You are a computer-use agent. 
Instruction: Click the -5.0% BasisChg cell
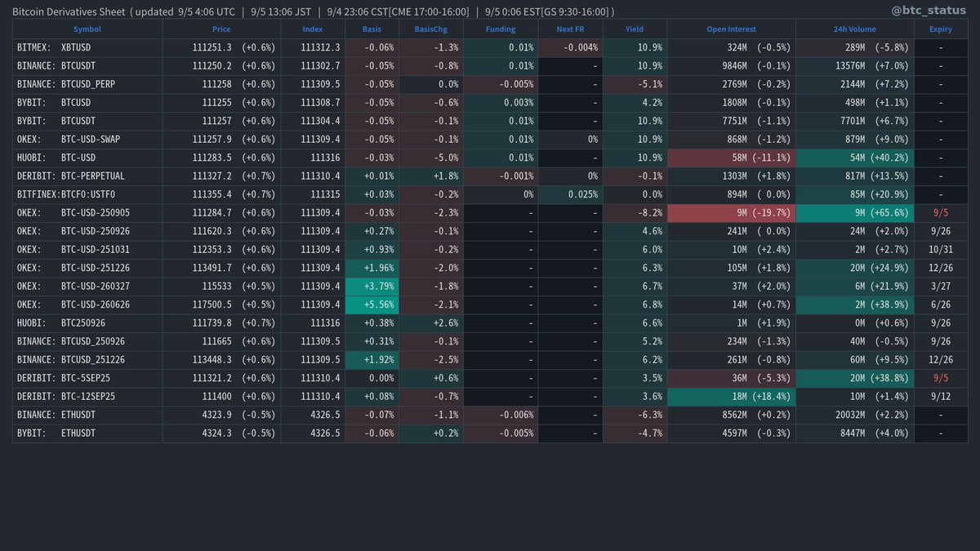[430, 158]
